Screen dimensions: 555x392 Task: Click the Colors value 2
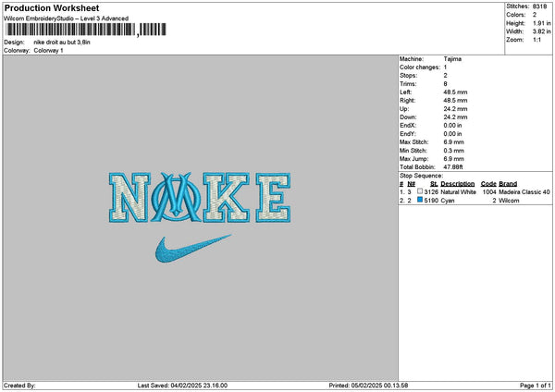tap(535, 15)
